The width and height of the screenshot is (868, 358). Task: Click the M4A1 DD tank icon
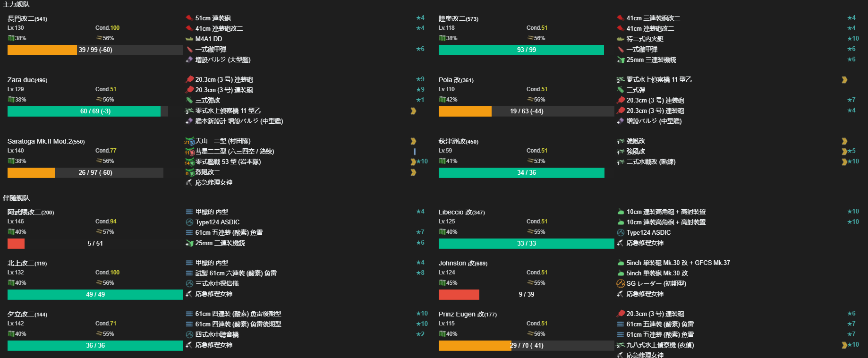pyautogui.click(x=189, y=39)
